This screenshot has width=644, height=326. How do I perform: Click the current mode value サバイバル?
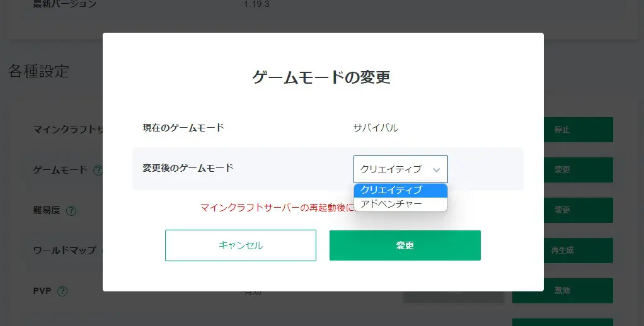click(376, 128)
